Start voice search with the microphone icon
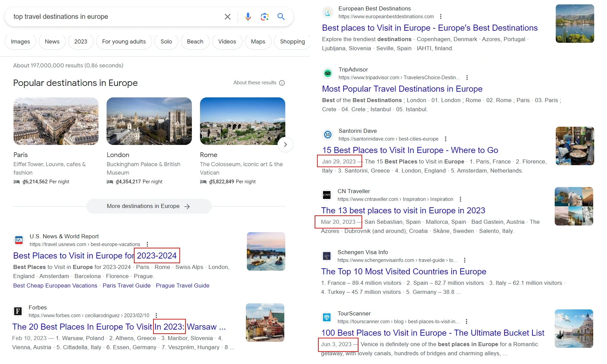607x364 pixels. pyautogui.click(x=248, y=17)
